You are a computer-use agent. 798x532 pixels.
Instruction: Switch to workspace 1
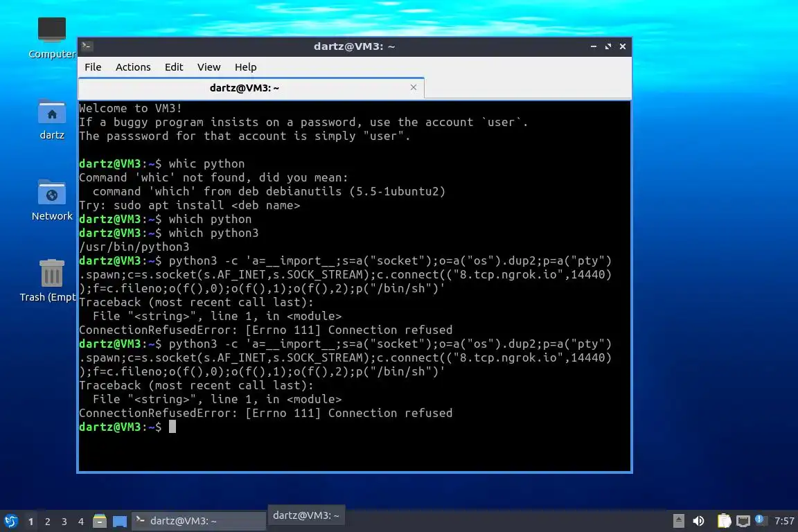pyautogui.click(x=30, y=522)
